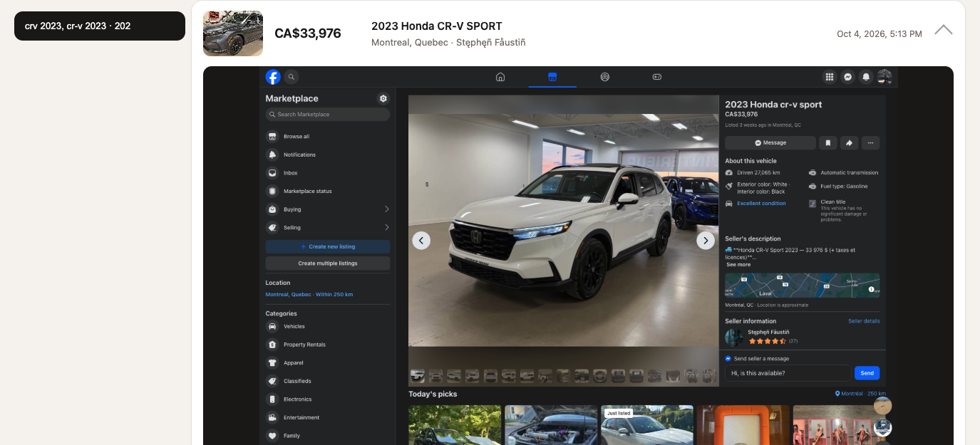The image size is (980, 445).
Task: Open Marketplace settings gear icon
Action: click(x=383, y=99)
